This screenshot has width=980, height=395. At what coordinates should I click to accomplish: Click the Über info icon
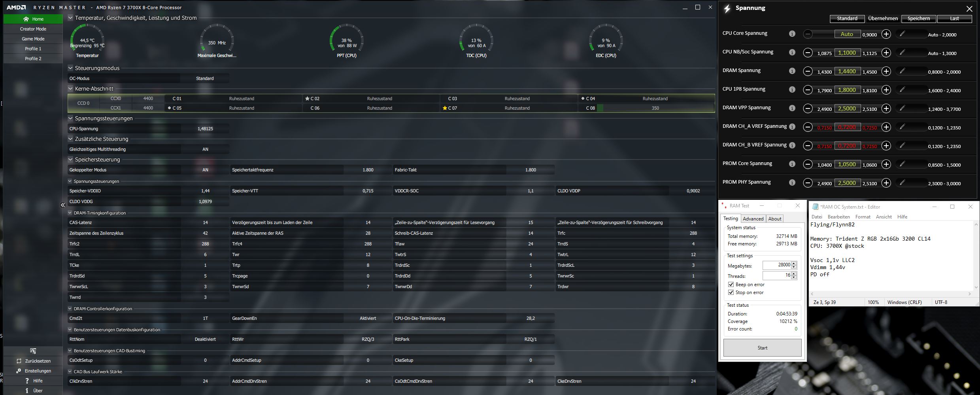26,390
